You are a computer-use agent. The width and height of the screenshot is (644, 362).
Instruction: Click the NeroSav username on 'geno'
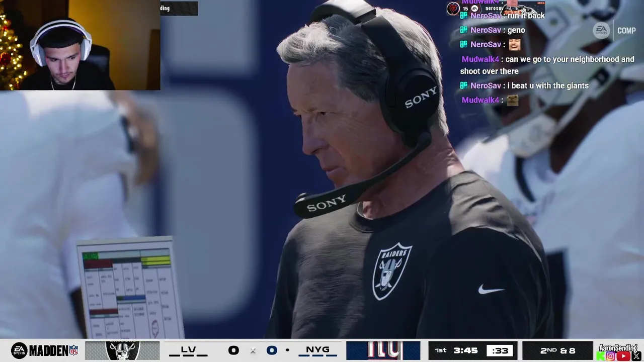pos(486,30)
